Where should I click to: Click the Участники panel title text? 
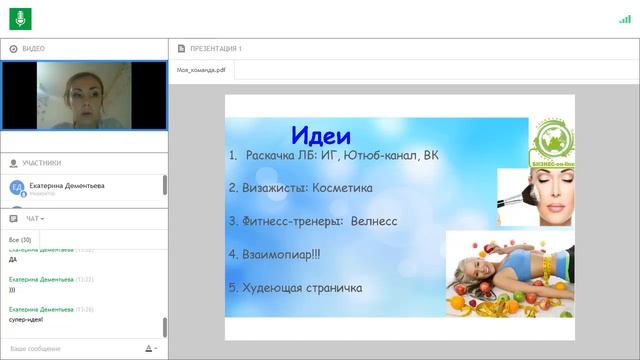[42, 163]
